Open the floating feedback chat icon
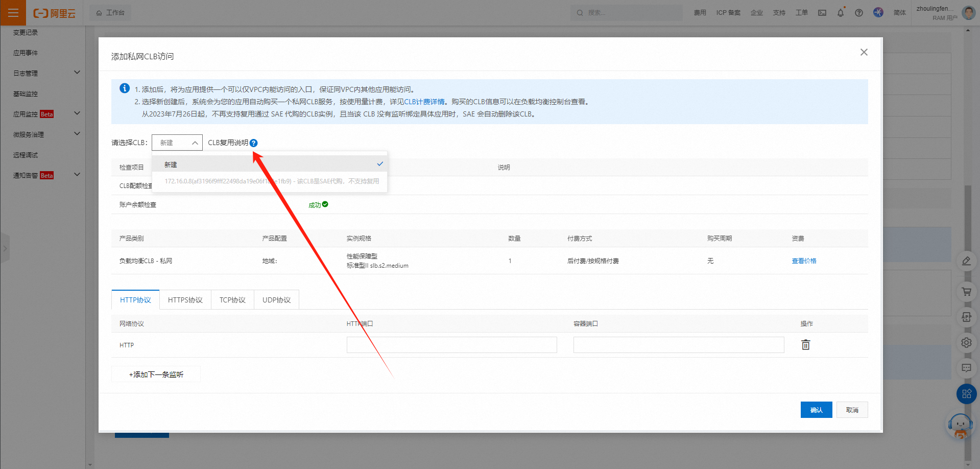980x469 pixels. [x=966, y=368]
